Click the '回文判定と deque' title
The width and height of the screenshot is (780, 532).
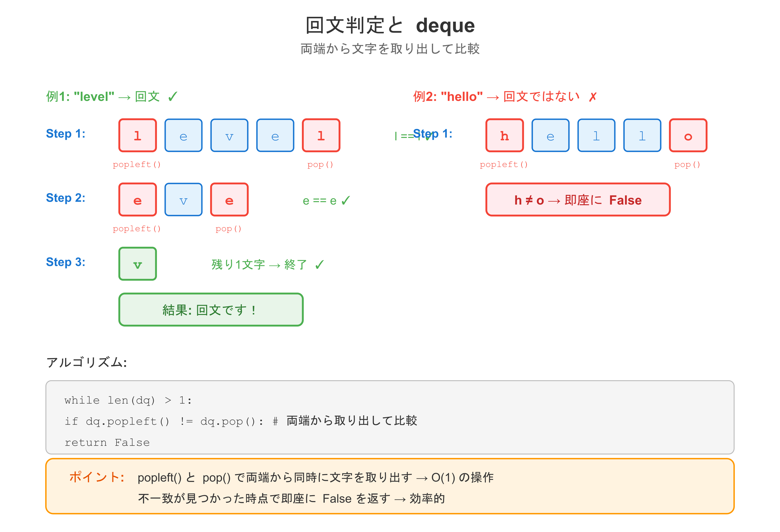pyautogui.click(x=390, y=25)
